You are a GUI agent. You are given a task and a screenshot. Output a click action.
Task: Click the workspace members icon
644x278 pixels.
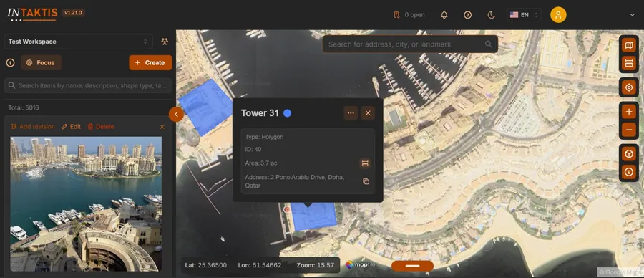165,42
